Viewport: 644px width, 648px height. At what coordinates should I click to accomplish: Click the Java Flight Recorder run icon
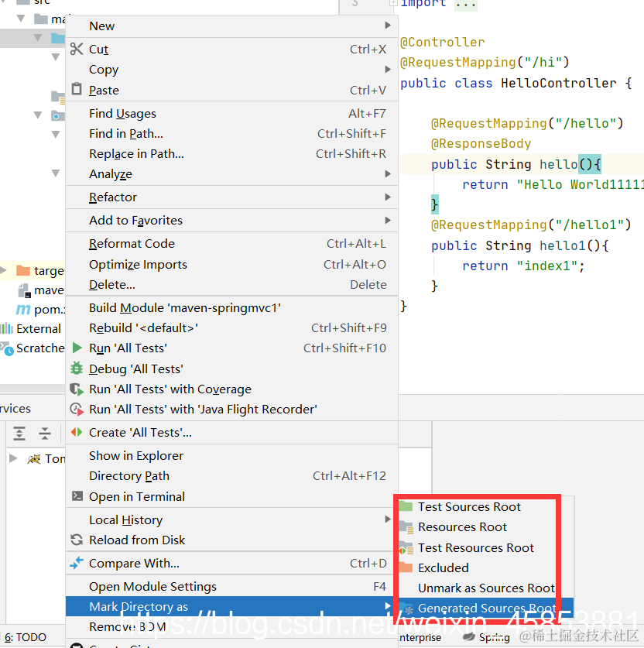[77, 409]
